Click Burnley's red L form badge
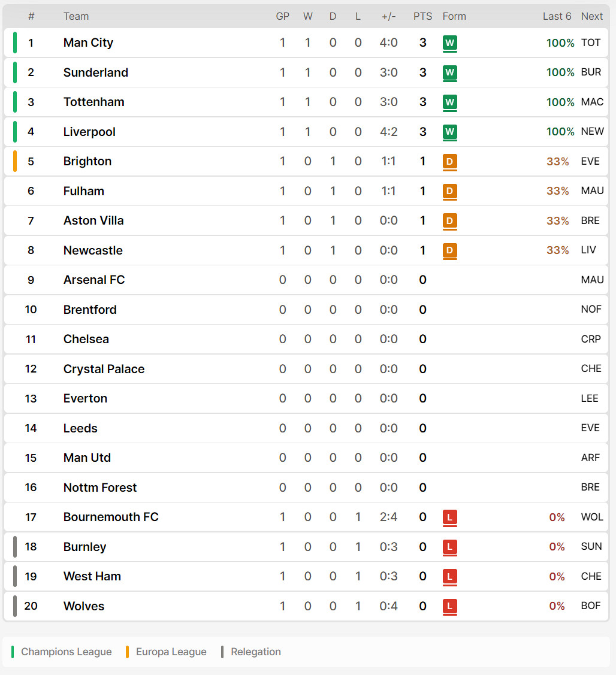 450,547
